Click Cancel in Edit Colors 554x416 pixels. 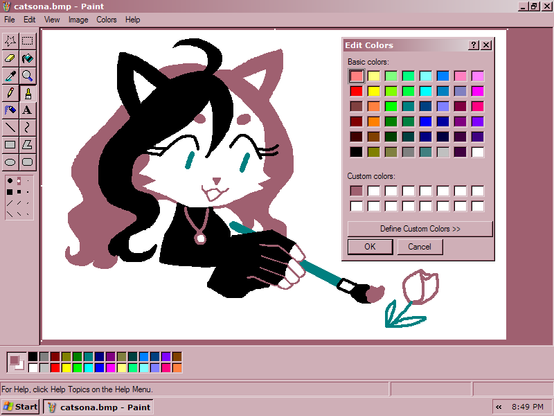pyautogui.click(x=419, y=246)
